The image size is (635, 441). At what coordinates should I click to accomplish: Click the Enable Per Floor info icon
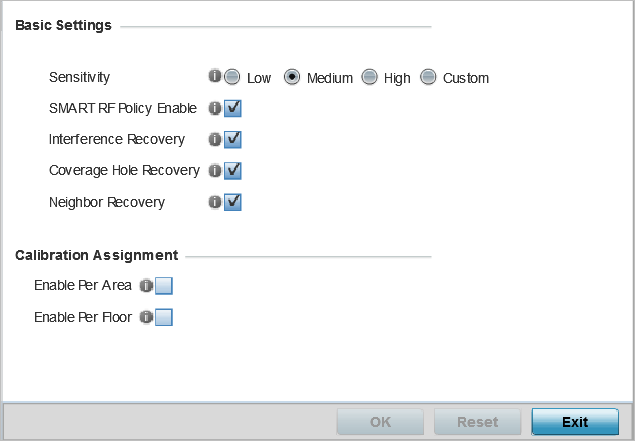tap(146, 317)
